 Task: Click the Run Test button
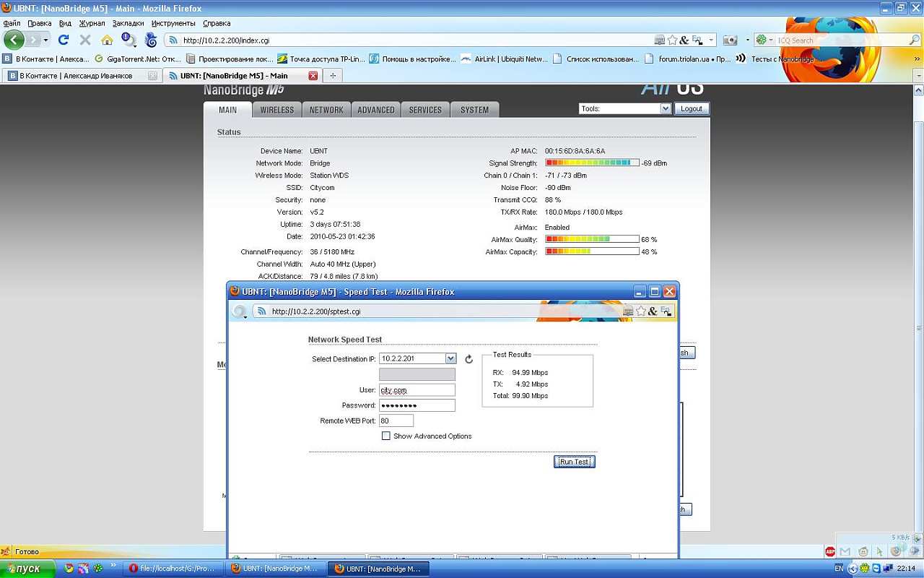click(575, 462)
